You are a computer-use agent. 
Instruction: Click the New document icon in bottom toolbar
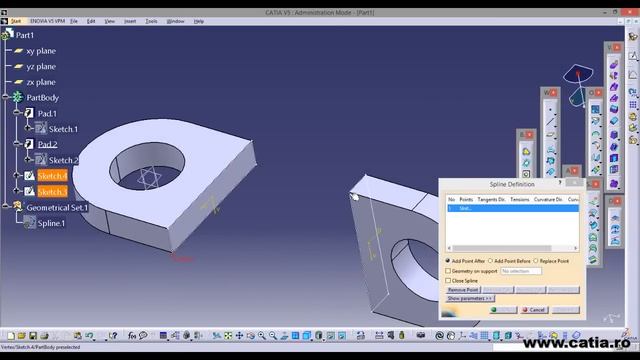(11, 336)
